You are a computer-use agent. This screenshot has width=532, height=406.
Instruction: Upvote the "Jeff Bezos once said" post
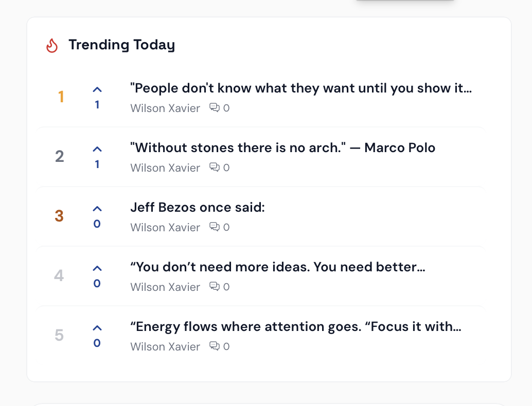click(97, 209)
